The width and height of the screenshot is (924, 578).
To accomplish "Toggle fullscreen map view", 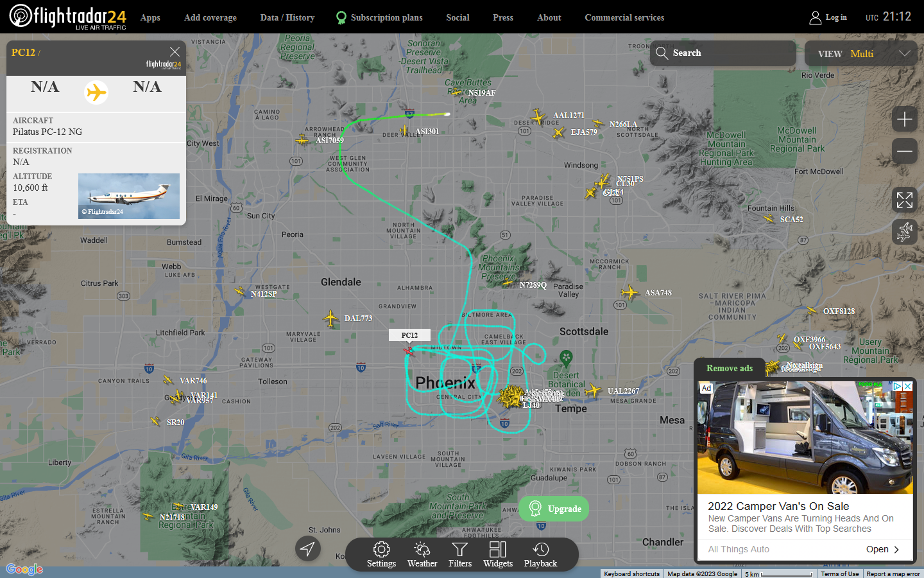I will tap(905, 200).
